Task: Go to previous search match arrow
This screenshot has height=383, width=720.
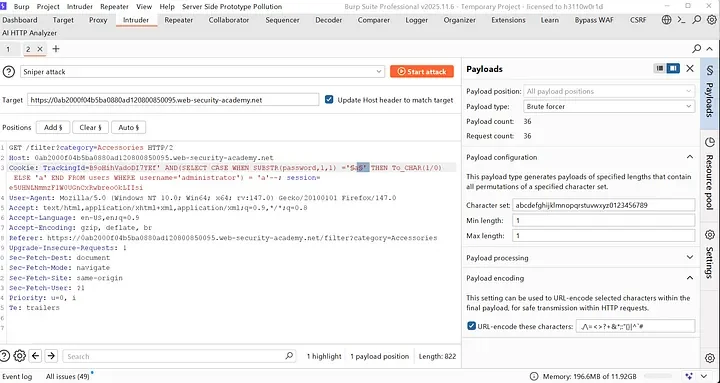Action: coord(35,356)
